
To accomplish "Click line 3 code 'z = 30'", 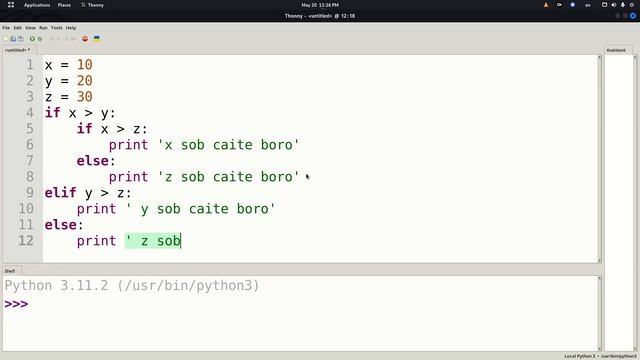I will click(69, 97).
